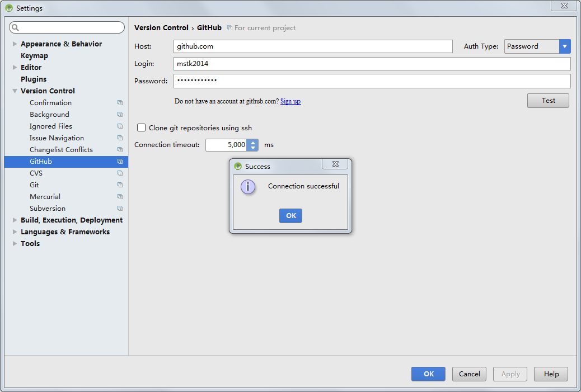Increase connection timeout with up arrow
This screenshot has width=581, height=392.
coord(253,142)
